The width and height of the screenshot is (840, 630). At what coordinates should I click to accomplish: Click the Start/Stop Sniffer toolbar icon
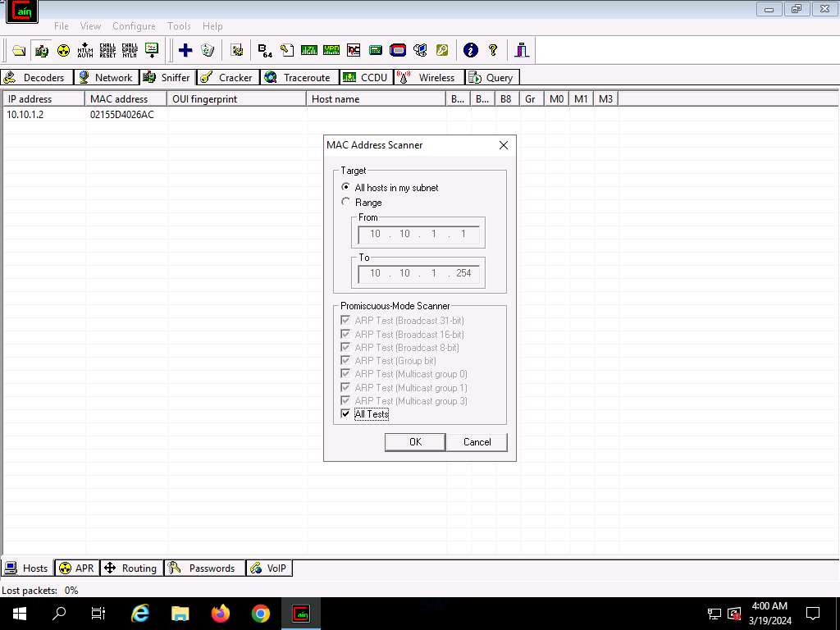[x=41, y=50]
